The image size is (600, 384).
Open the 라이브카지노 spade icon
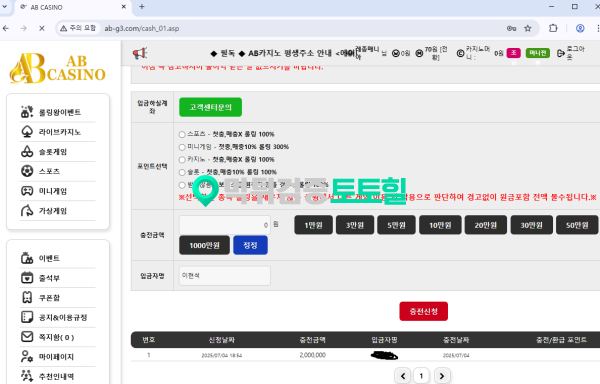[x=27, y=132]
